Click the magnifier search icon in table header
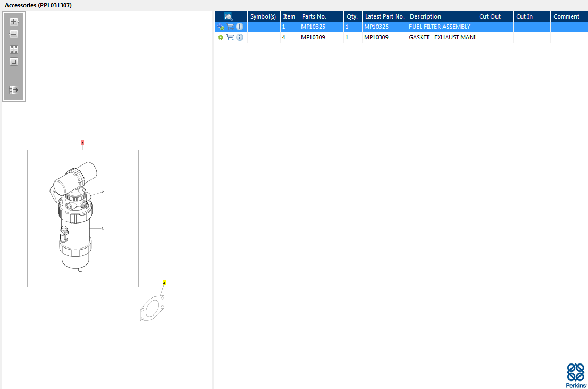Image resolution: width=588 pixels, height=389 pixels. click(x=229, y=16)
